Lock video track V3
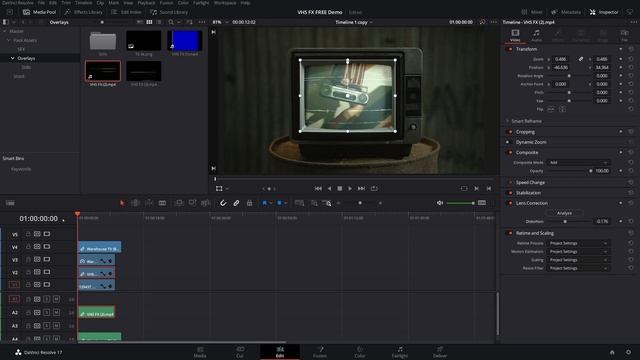 click(28, 259)
